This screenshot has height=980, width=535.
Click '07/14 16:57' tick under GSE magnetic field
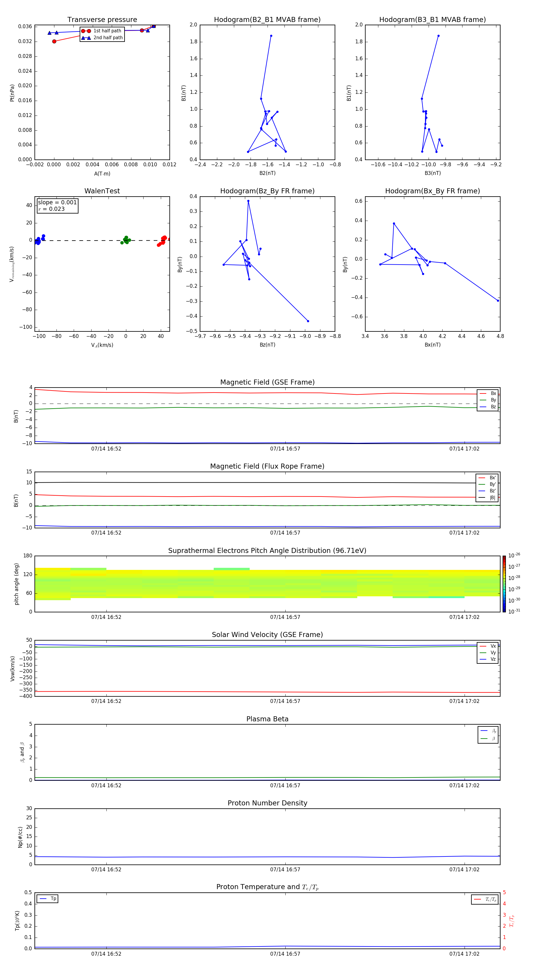(x=285, y=449)
